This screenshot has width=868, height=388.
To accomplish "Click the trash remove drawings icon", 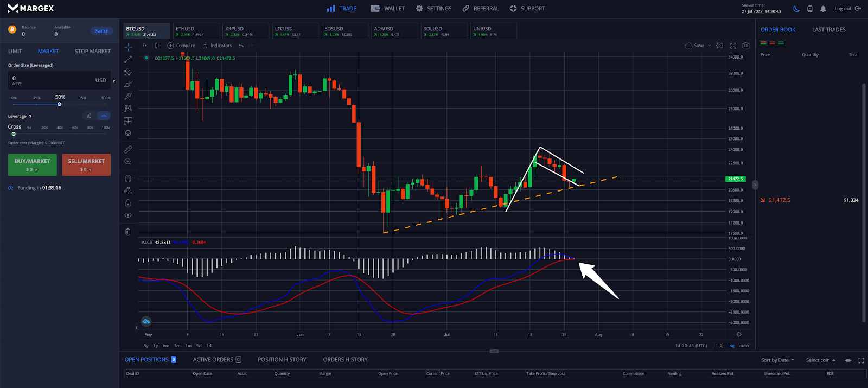I will click(x=128, y=232).
